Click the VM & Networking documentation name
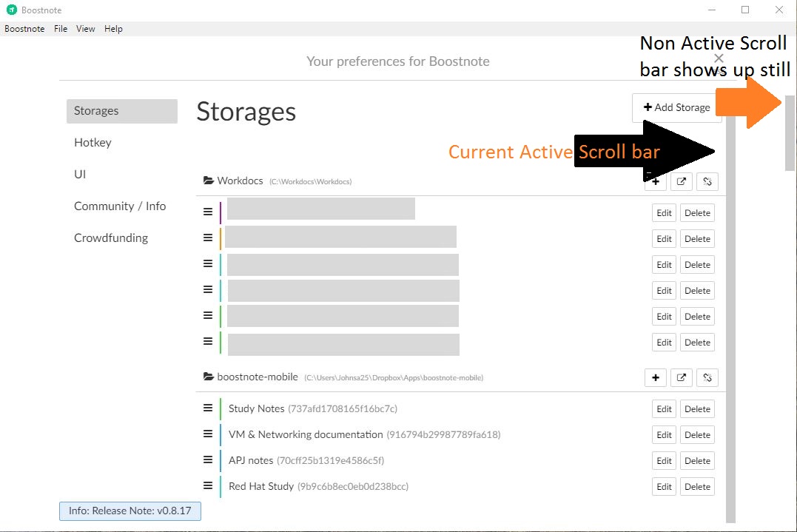The image size is (797, 532). [x=306, y=435]
